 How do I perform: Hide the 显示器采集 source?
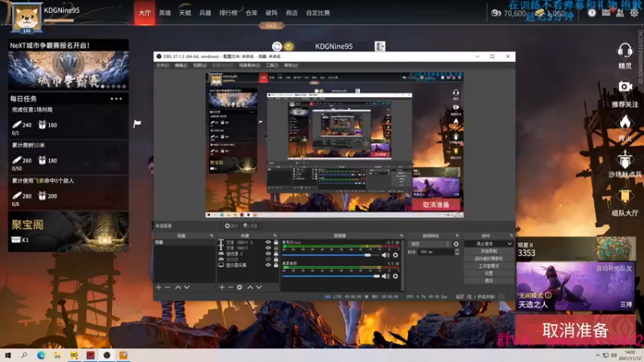pos(268,265)
